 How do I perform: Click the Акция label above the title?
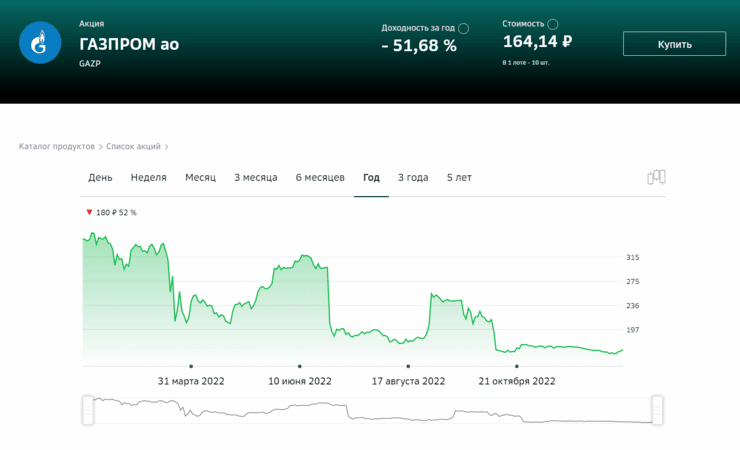coord(92,24)
